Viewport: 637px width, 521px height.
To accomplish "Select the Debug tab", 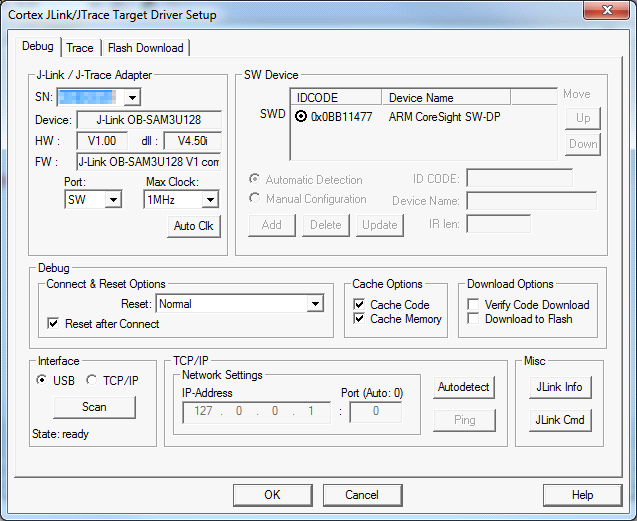I will (x=37, y=46).
